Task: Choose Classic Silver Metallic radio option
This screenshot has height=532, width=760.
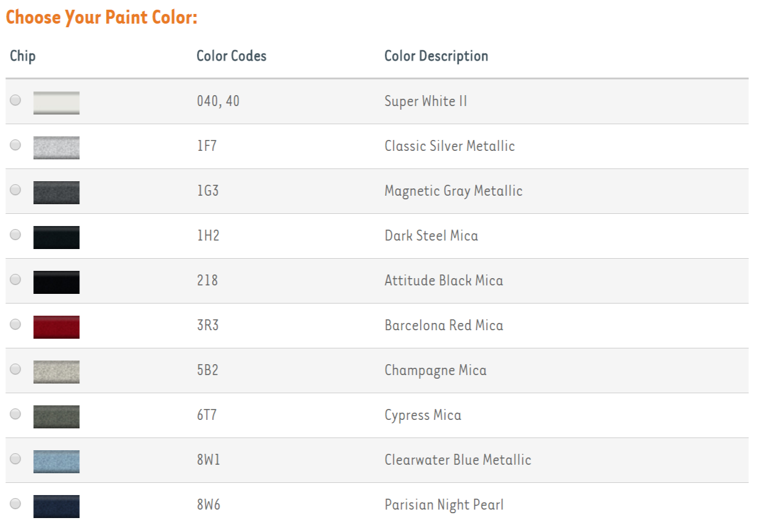Action: pos(16,145)
